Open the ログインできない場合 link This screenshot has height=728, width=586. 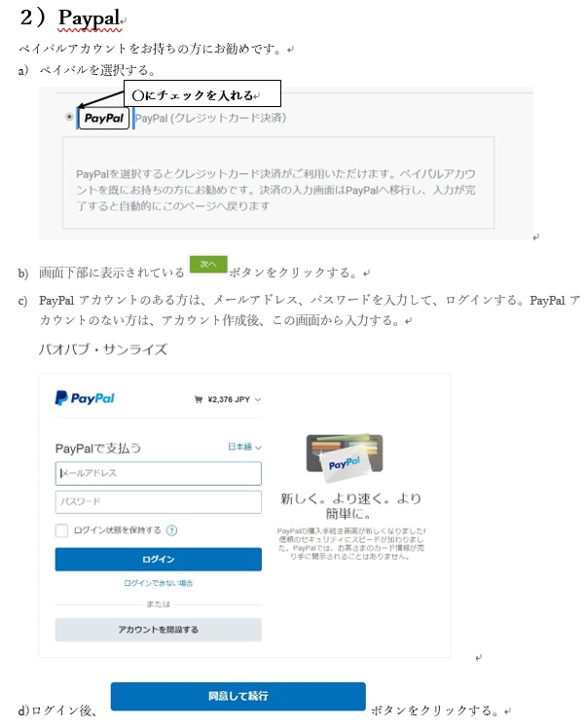tap(159, 583)
